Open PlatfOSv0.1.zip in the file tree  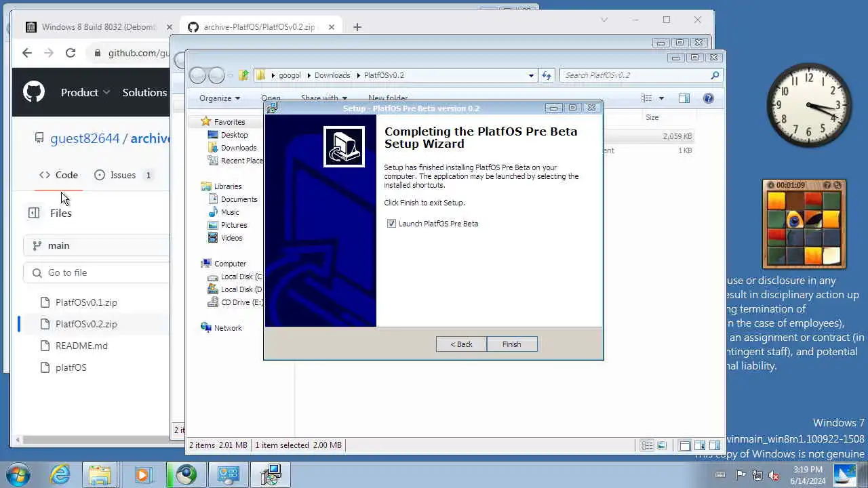[86, 302]
